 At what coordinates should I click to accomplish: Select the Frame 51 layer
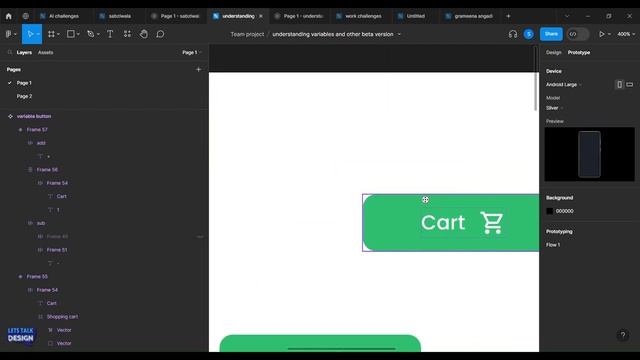tap(57, 250)
